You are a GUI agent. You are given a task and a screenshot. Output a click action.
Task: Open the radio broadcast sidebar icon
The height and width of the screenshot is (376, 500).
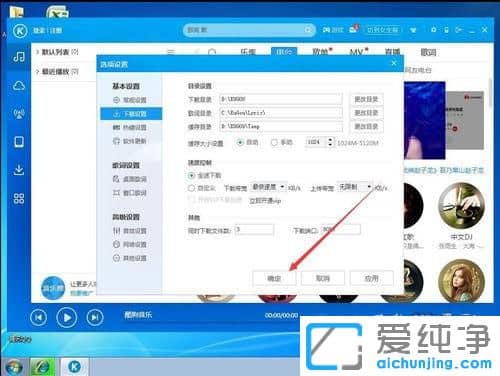pyautogui.click(x=19, y=114)
